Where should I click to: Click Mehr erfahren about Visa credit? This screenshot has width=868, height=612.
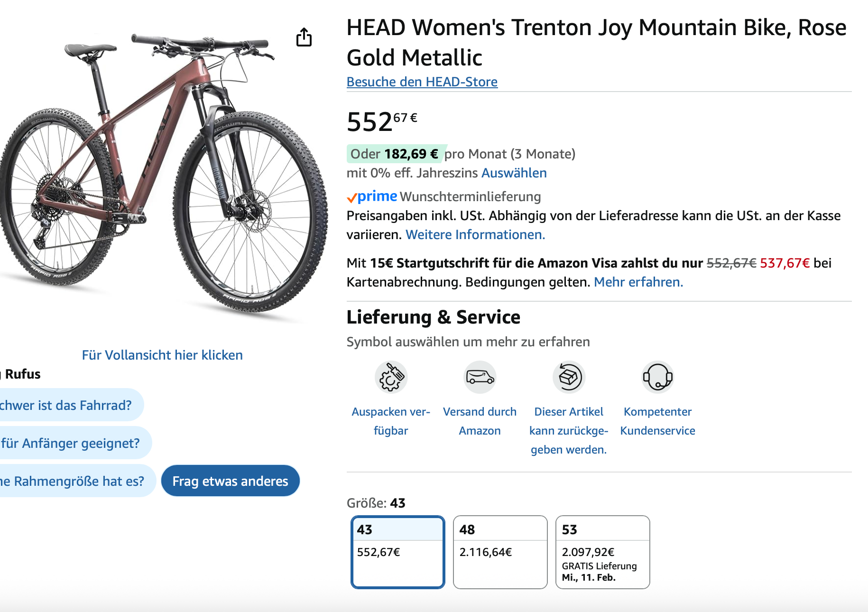click(x=638, y=282)
